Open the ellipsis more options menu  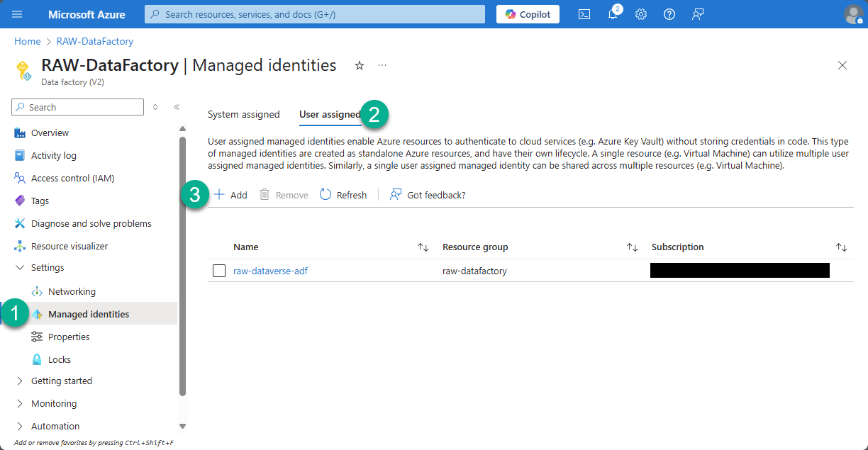[x=382, y=65]
